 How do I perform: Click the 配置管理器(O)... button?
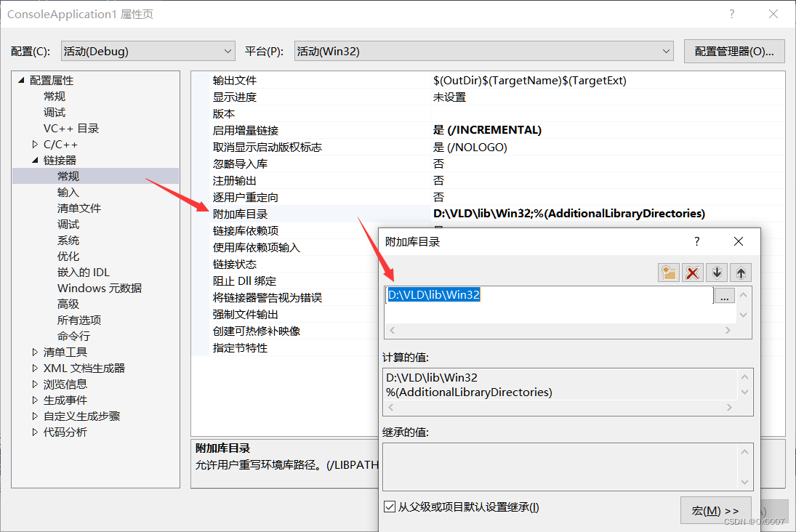[x=734, y=52]
